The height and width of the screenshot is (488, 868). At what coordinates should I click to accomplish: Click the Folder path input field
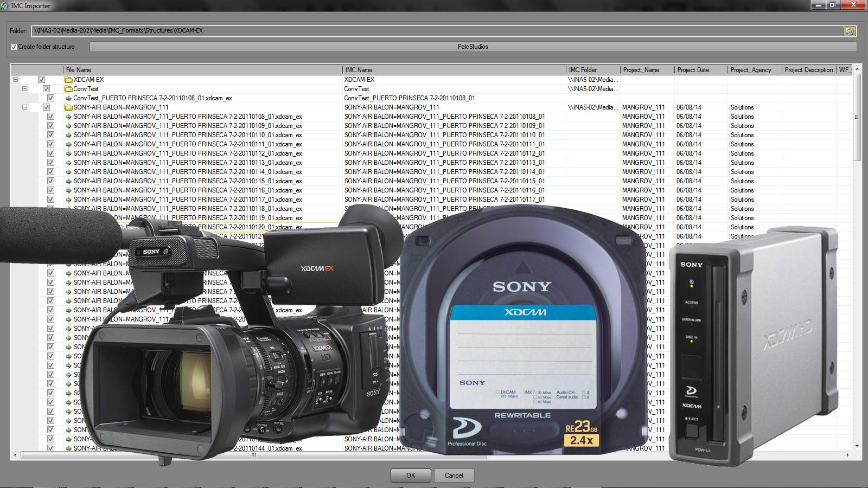point(437,31)
